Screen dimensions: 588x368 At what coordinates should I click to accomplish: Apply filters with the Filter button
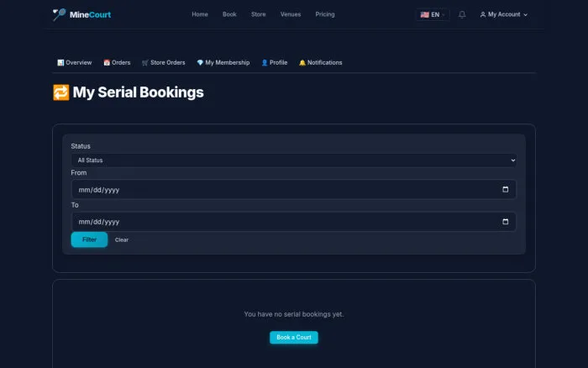pyautogui.click(x=89, y=239)
